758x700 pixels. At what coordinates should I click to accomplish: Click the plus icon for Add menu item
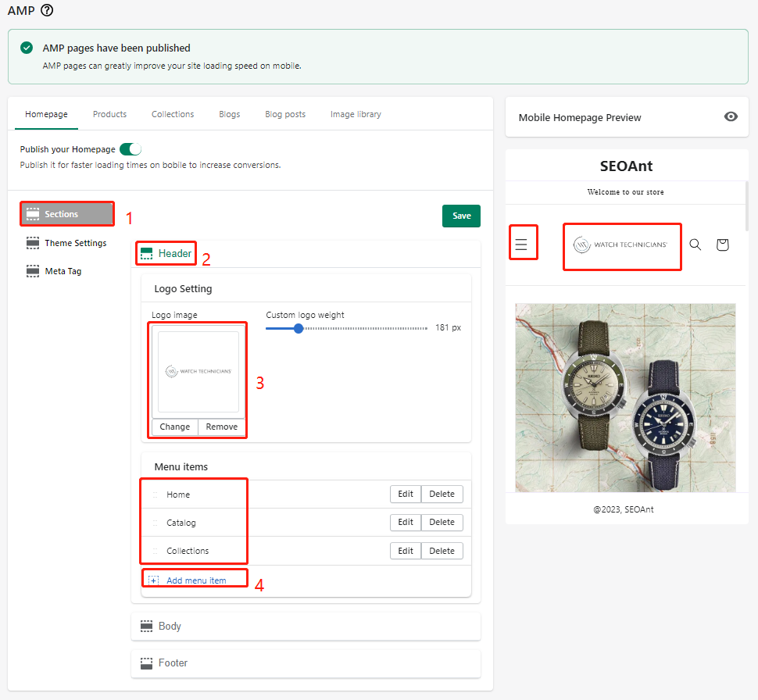153,580
